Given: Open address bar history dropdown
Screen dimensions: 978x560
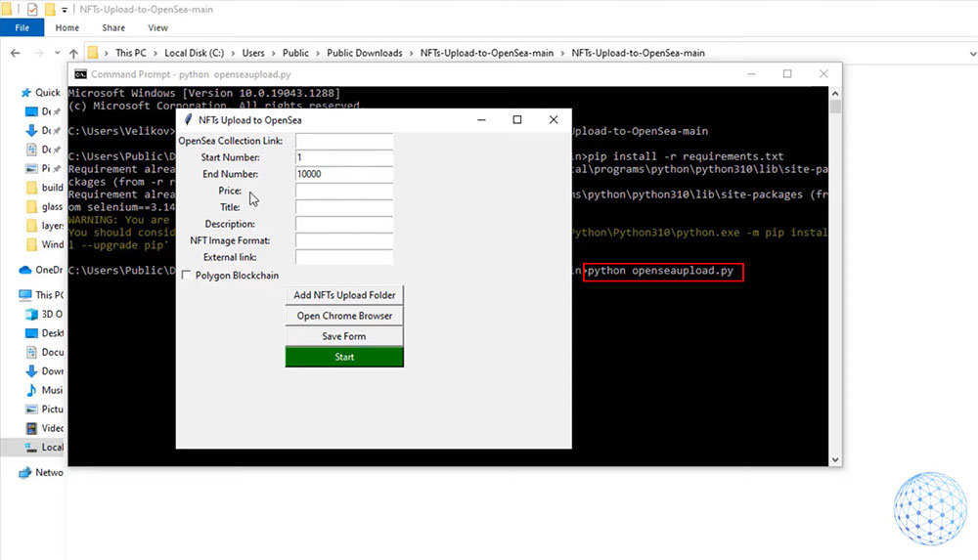Looking at the screenshot, I should point(972,54).
